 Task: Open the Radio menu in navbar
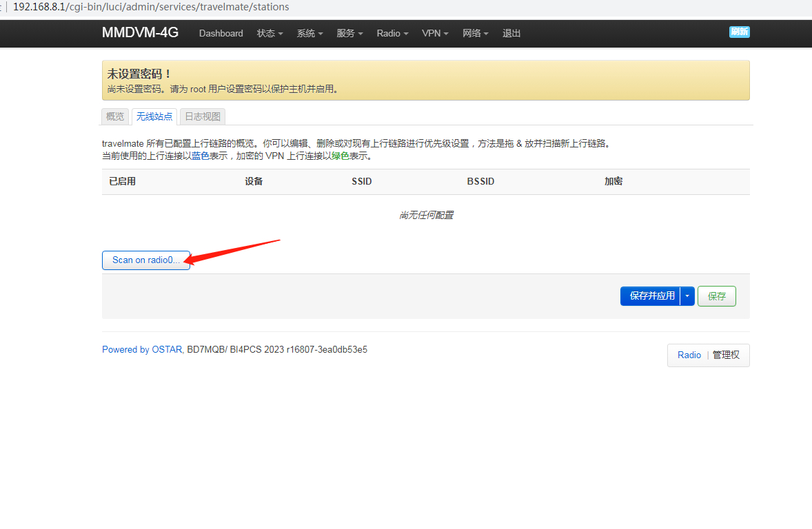coord(392,34)
